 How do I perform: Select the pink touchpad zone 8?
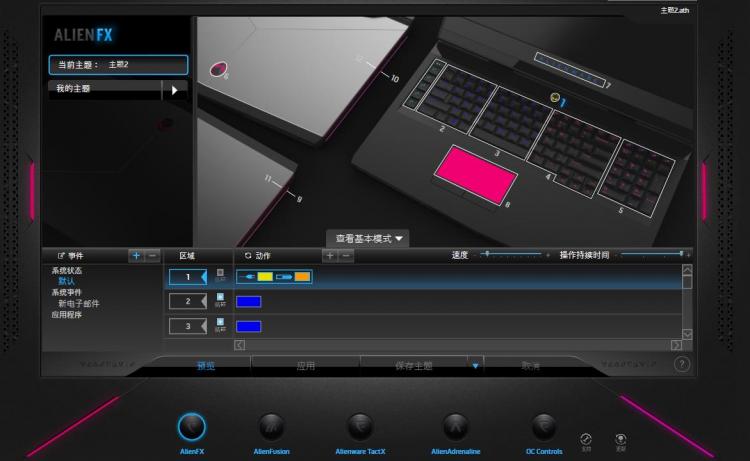click(475, 175)
